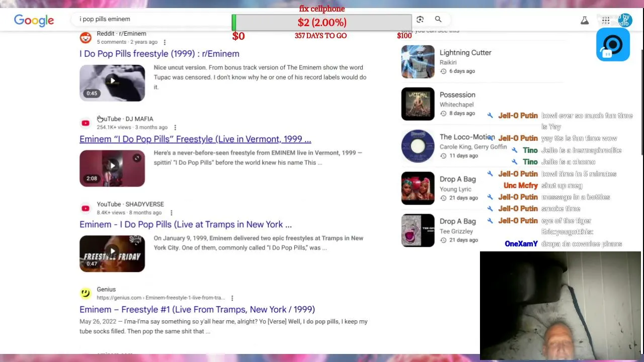Click the Google logo
Screen dimensions: 644x362
pos(34,20)
